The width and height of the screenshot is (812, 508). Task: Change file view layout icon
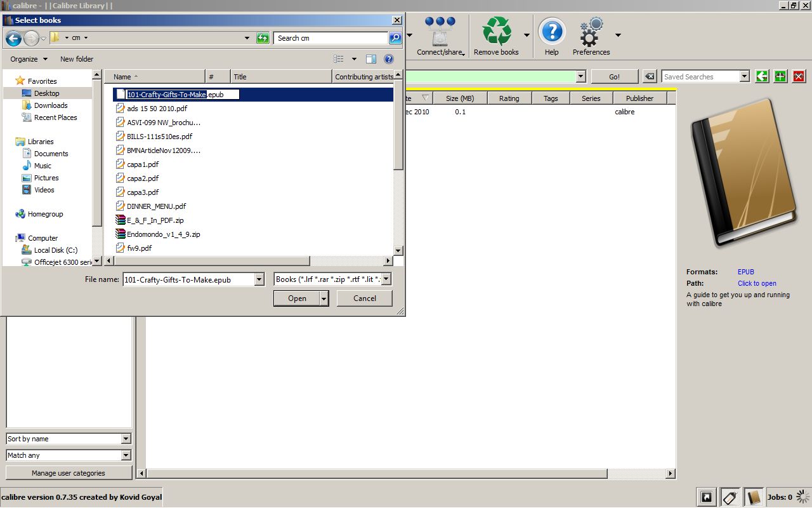pyautogui.click(x=339, y=59)
